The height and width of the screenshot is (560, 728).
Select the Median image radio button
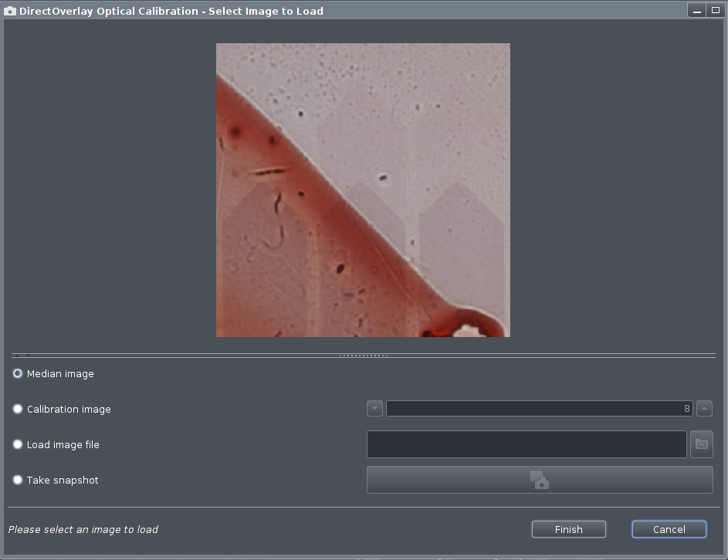18,373
